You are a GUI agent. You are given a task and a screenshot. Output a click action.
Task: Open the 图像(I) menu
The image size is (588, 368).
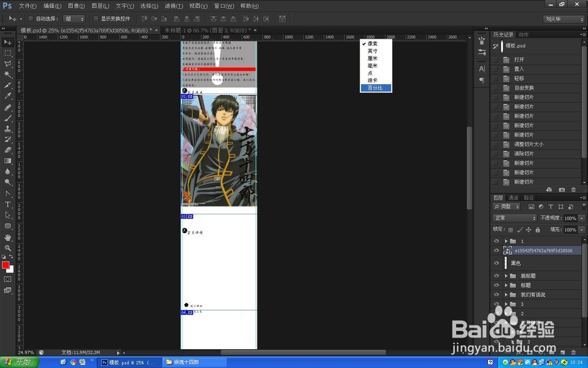click(x=76, y=6)
